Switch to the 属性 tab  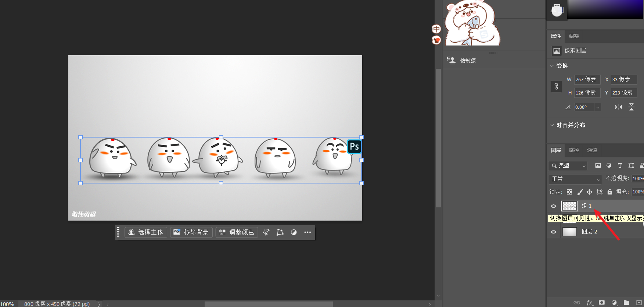[556, 36]
